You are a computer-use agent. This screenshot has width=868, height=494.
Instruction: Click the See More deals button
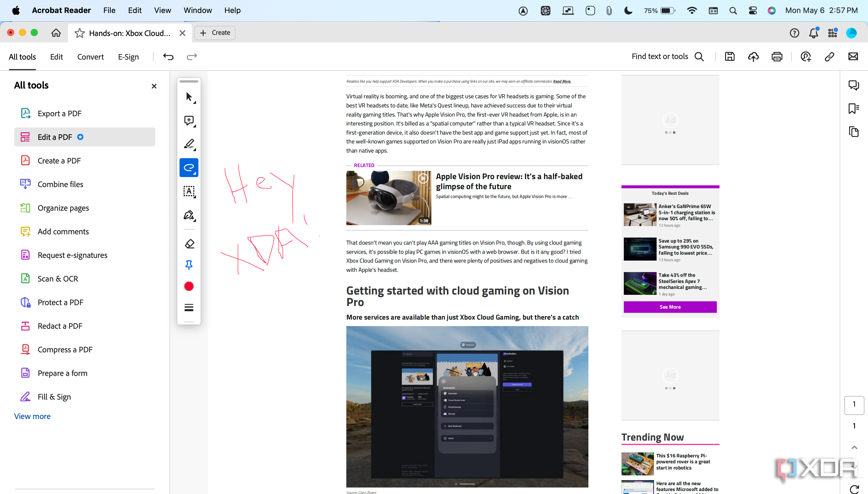coord(670,307)
